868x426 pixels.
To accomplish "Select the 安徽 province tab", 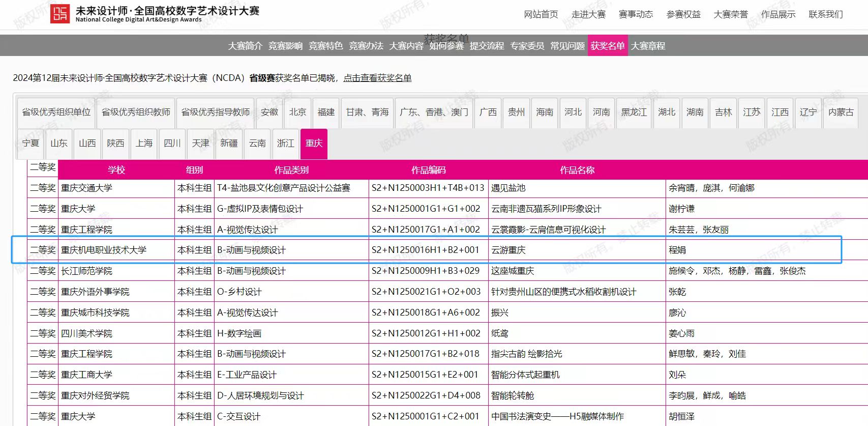I will point(270,112).
